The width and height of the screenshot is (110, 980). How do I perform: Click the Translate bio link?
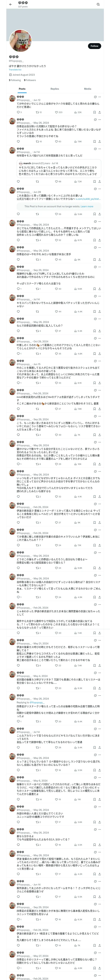[15, 70]
